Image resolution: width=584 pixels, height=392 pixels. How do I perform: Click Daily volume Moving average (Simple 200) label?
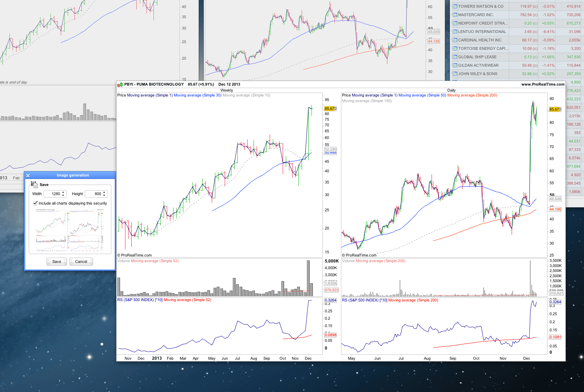point(380,261)
